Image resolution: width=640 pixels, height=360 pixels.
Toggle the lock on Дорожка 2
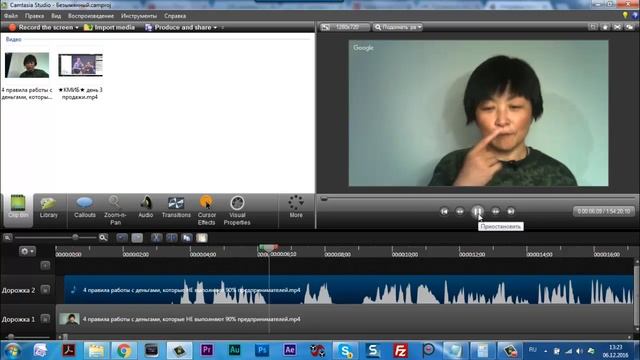click(x=45, y=290)
